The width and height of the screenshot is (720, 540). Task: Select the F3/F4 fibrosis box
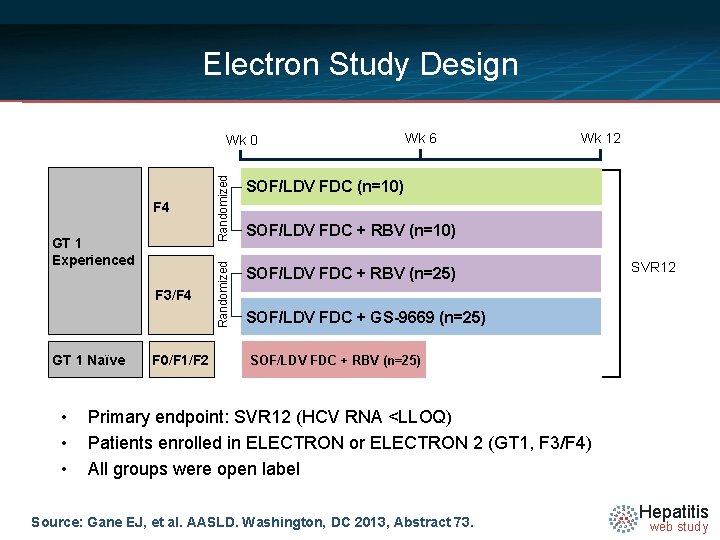click(x=181, y=295)
